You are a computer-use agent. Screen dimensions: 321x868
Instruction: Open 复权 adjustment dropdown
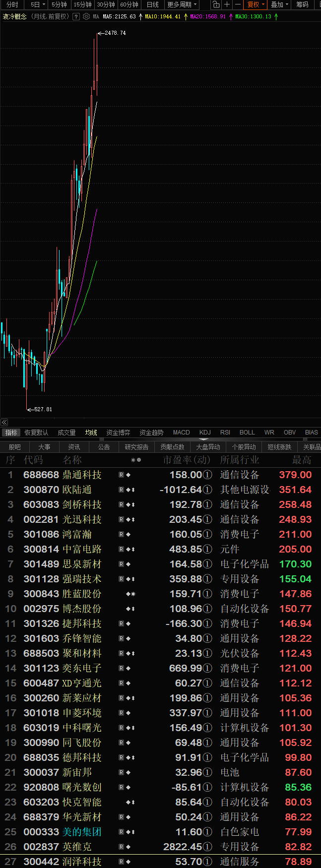pyautogui.click(x=256, y=4)
